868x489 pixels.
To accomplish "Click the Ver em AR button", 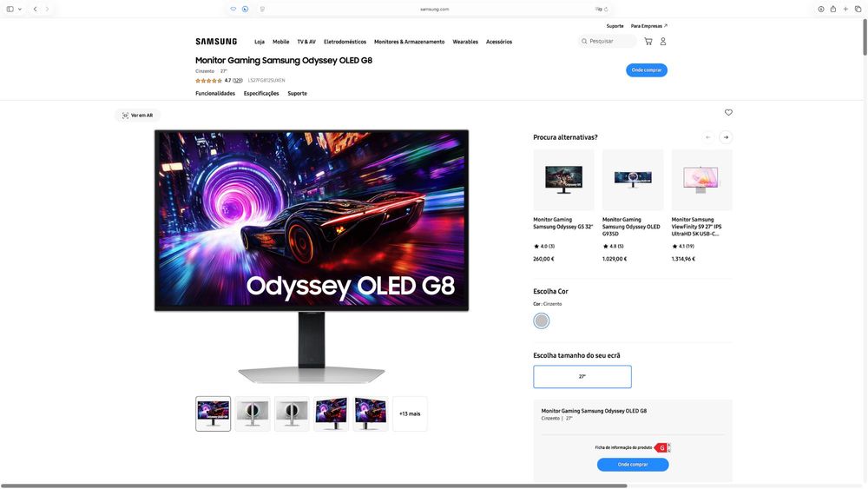I will 137,116.
